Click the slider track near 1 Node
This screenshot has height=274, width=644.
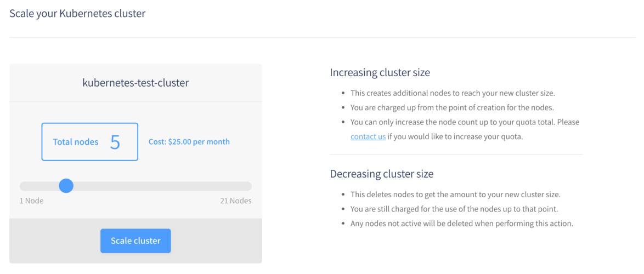[x=29, y=186]
